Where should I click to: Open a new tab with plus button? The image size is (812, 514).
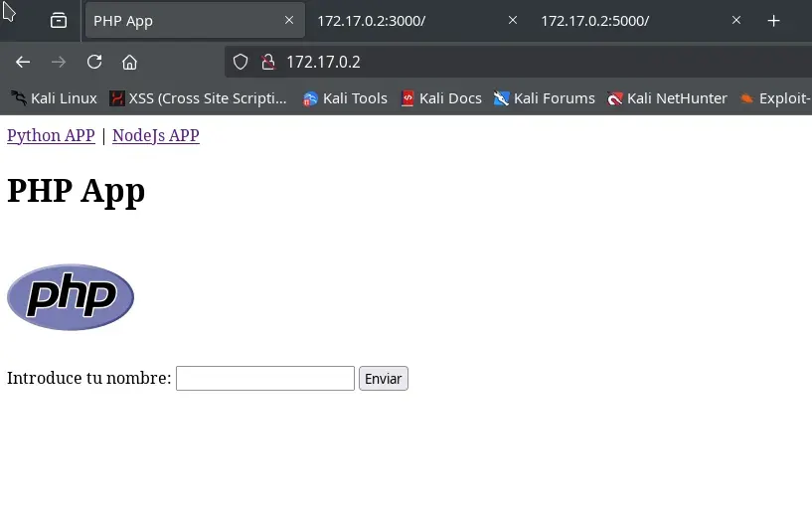click(x=773, y=21)
